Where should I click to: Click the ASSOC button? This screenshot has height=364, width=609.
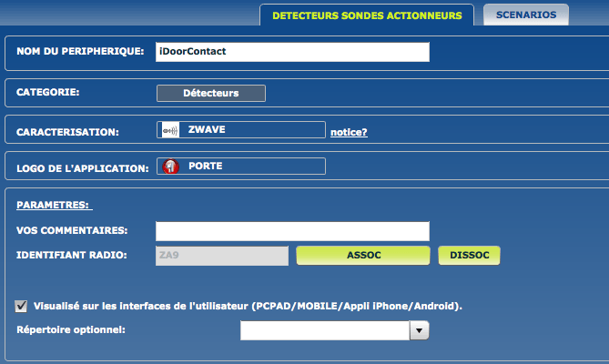(363, 256)
